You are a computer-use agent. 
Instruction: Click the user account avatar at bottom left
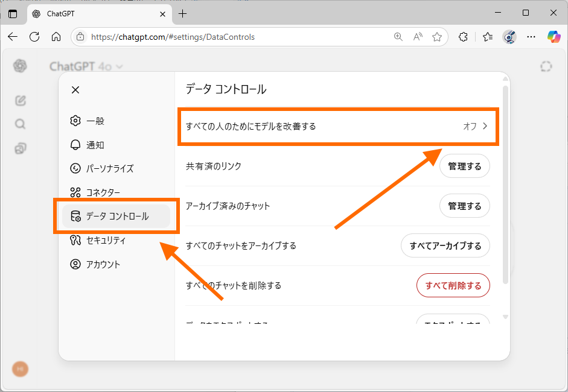point(21,369)
